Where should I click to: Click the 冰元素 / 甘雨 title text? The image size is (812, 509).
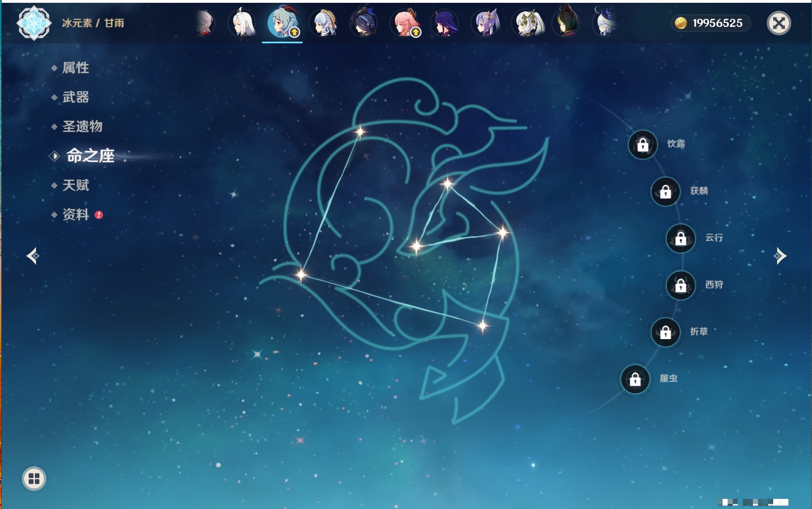(x=93, y=23)
